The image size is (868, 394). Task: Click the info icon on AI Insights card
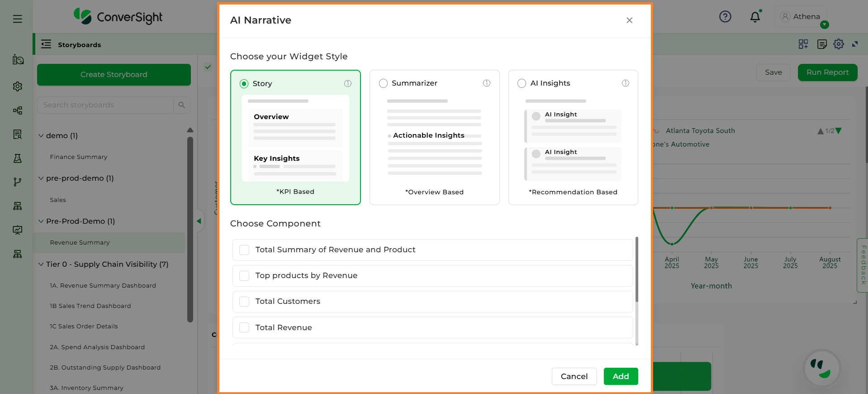click(x=626, y=83)
